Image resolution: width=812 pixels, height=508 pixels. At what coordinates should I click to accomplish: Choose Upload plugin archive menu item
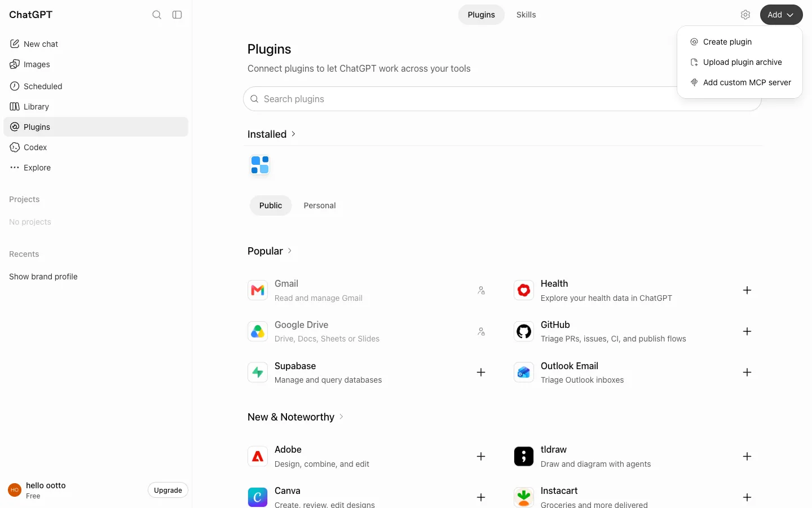click(740, 62)
